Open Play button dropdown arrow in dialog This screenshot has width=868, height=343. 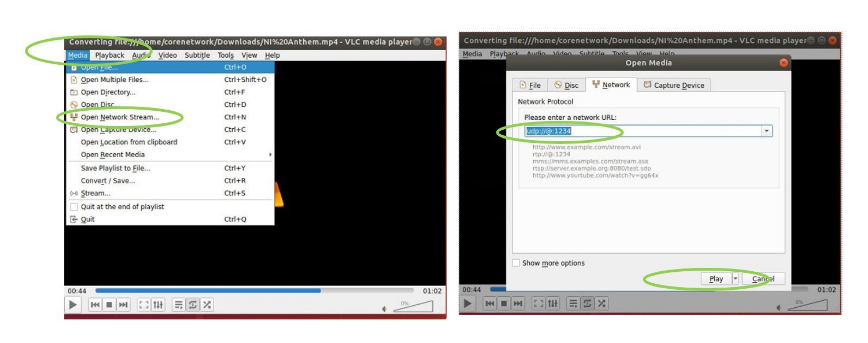pos(735,279)
